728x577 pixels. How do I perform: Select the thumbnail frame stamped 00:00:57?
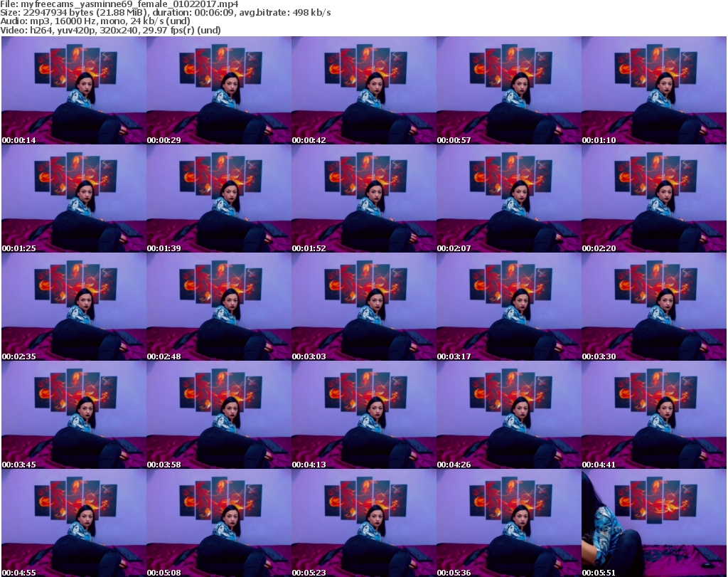509,90
